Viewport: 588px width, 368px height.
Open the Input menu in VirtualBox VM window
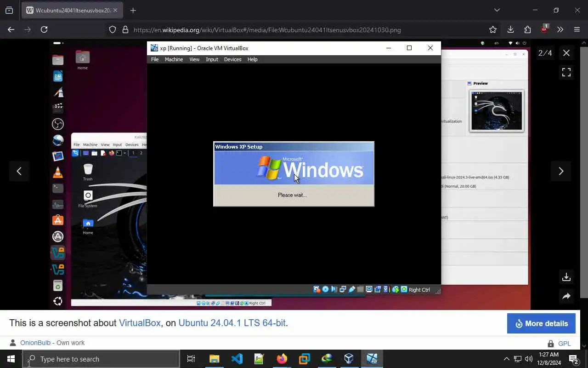point(212,59)
